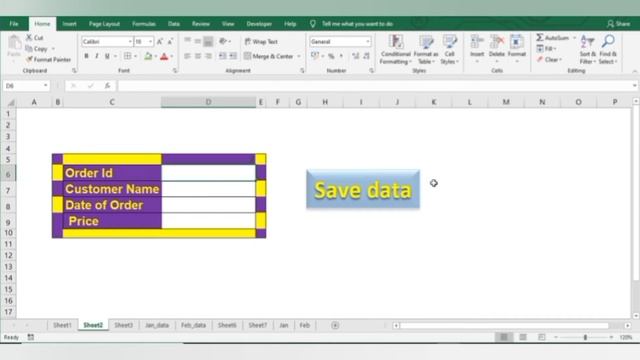640x360 pixels.
Task: Align text left
Action: [x=187, y=56]
